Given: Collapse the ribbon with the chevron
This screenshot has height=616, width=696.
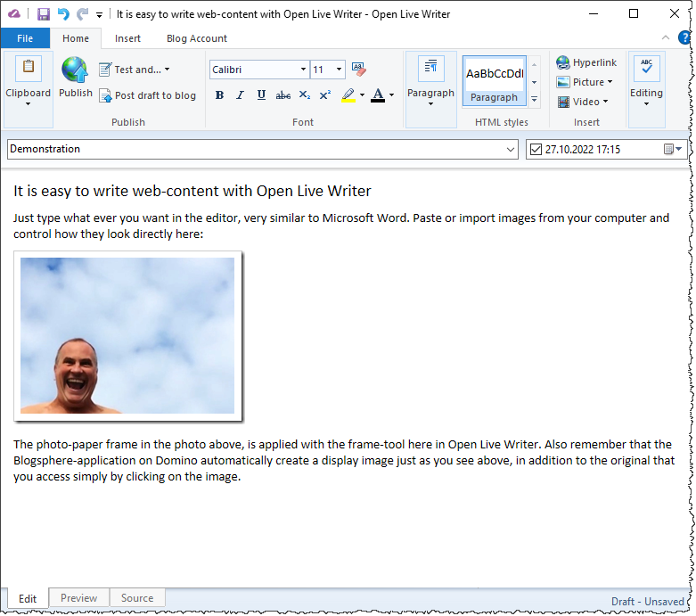Looking at the screenshot, I should click(x=666, y=37).
